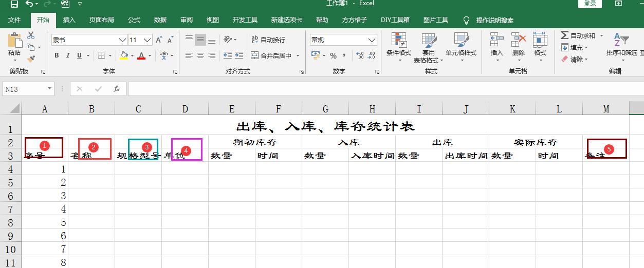Viewport: 644px width, 268px height.
Task: Apply borders using the border icon
Action: pos(101,55)
